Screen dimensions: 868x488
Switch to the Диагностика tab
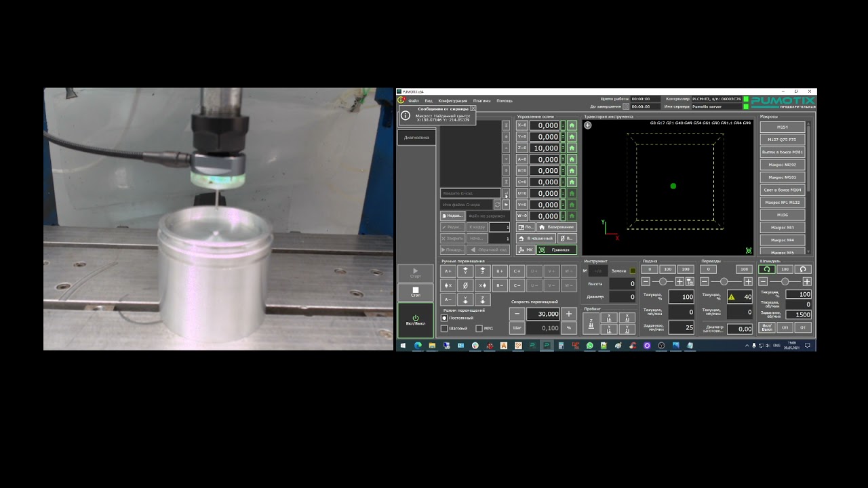pos(416,138)
